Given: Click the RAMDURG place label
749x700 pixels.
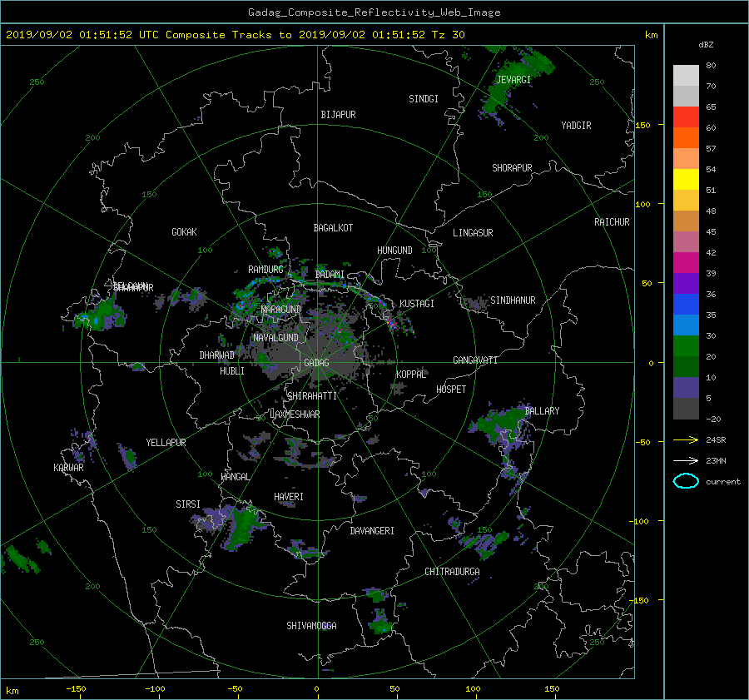Looking at the screenshot, I should tap(265, 270).
